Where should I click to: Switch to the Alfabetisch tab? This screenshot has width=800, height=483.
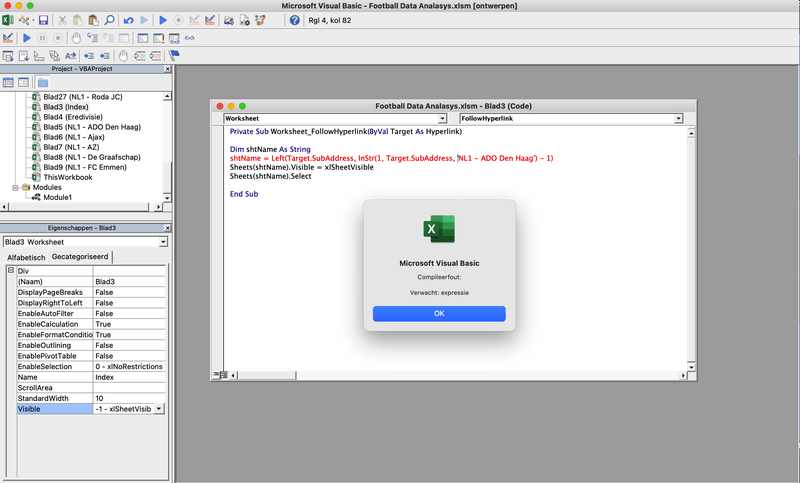click(26, 258)
